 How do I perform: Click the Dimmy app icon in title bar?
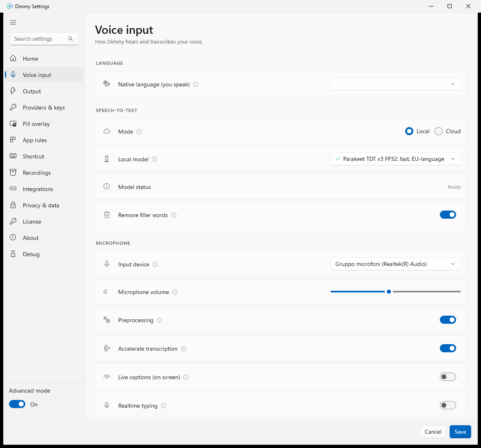(9, 6)
